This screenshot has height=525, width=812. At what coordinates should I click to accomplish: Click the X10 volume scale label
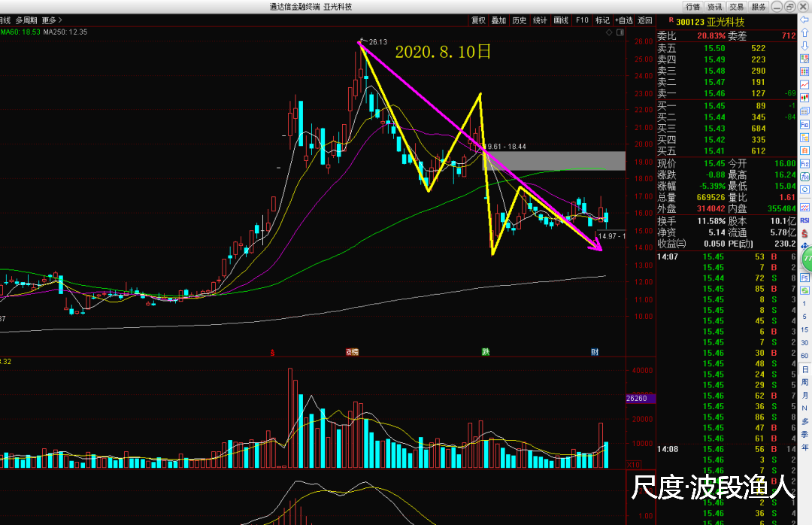point(633,465)
